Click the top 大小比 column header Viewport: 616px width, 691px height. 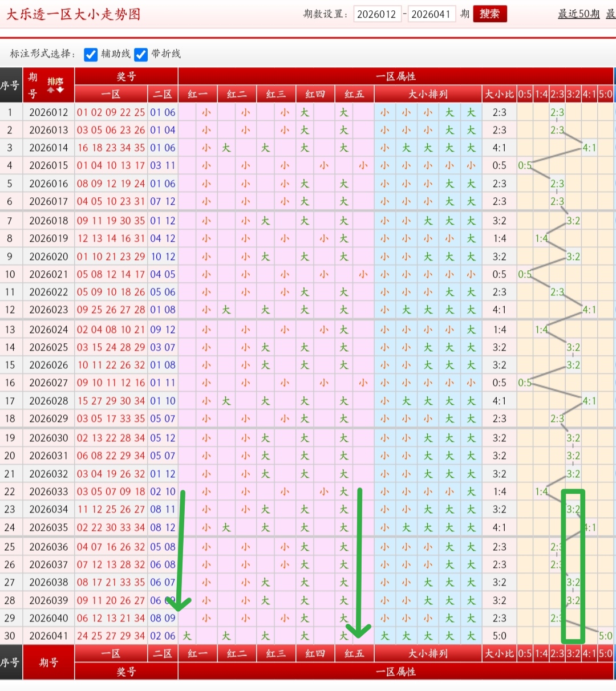click(x=499, y=94)
